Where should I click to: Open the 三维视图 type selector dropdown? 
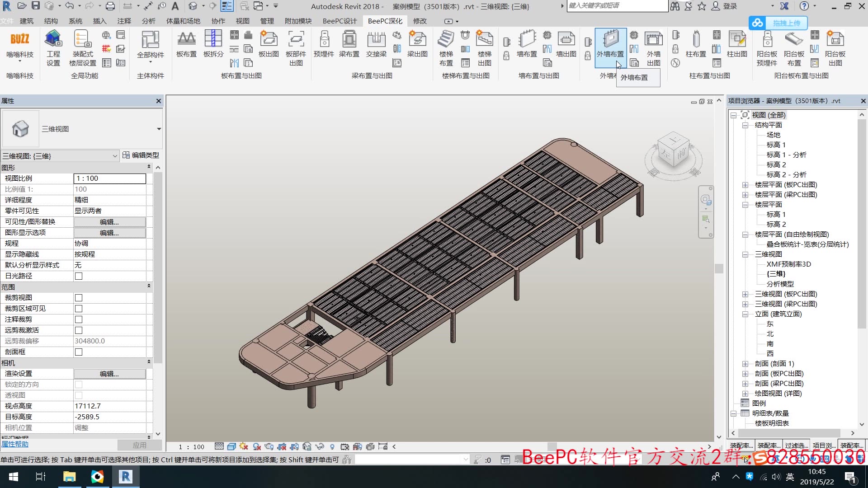(159, 129)
